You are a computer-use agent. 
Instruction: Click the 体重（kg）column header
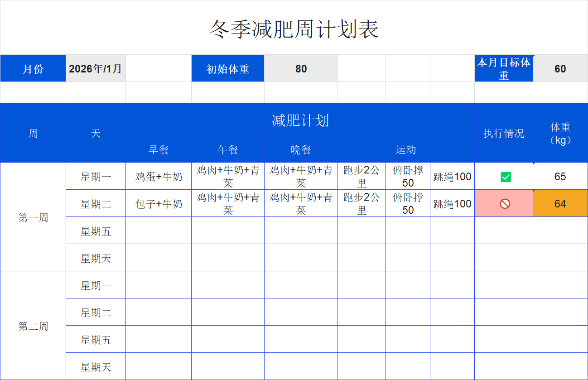560,133
